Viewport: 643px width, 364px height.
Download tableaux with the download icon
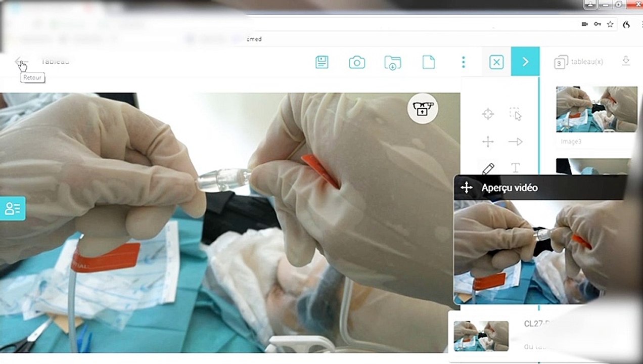point(625,61)
